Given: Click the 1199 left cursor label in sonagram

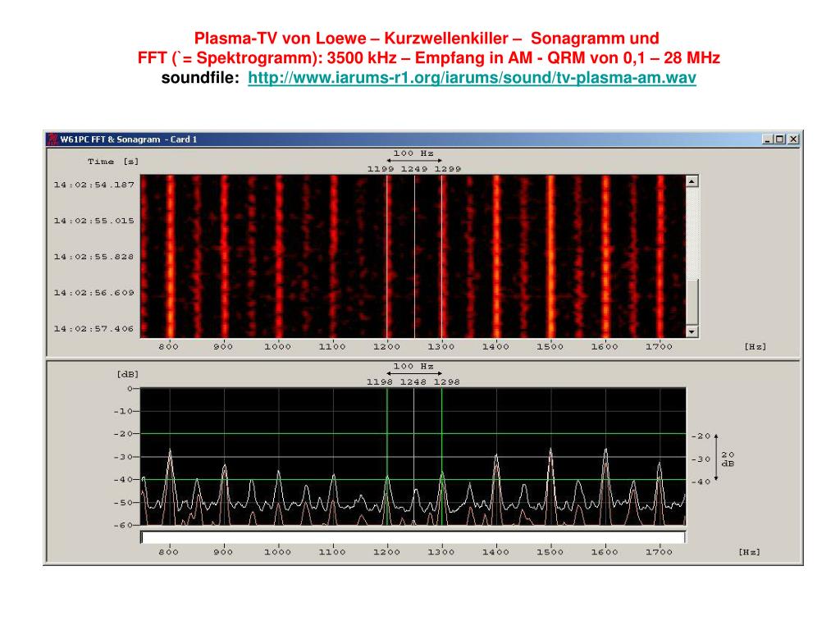Looking at the screenshot, I should pyautogui.click(x=381, y=169).
